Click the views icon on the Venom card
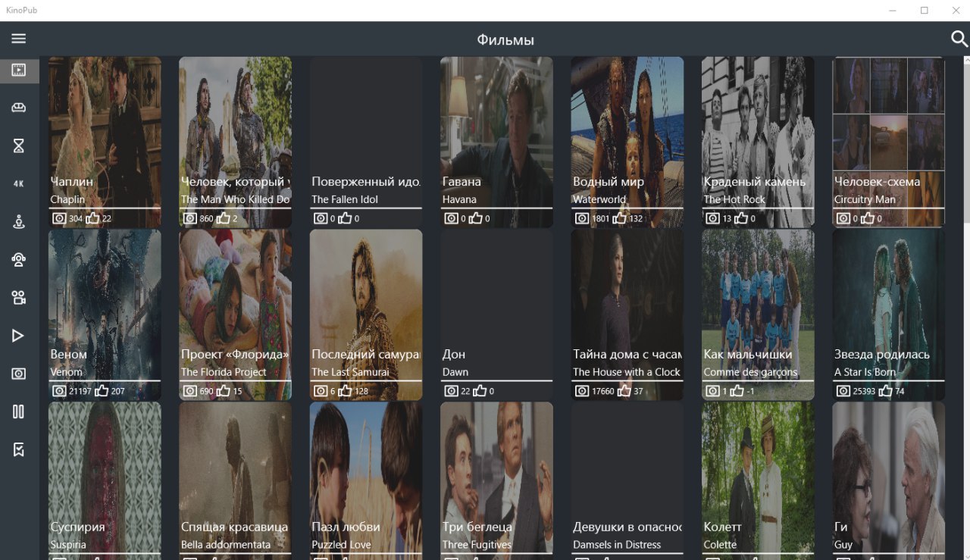Screen dimensions: 970x560 tap(59, 391)
